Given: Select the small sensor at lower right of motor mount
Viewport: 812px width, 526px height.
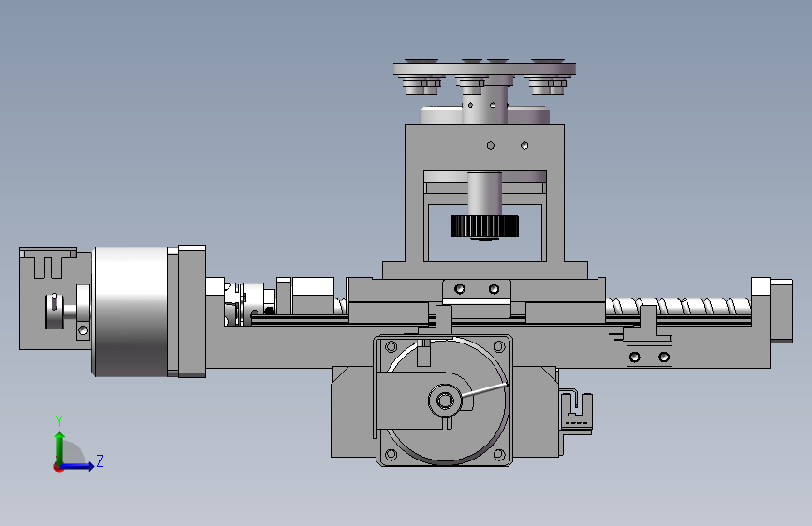Looking at the screenshot, I should pyautogui.click(x=578, y=411).
